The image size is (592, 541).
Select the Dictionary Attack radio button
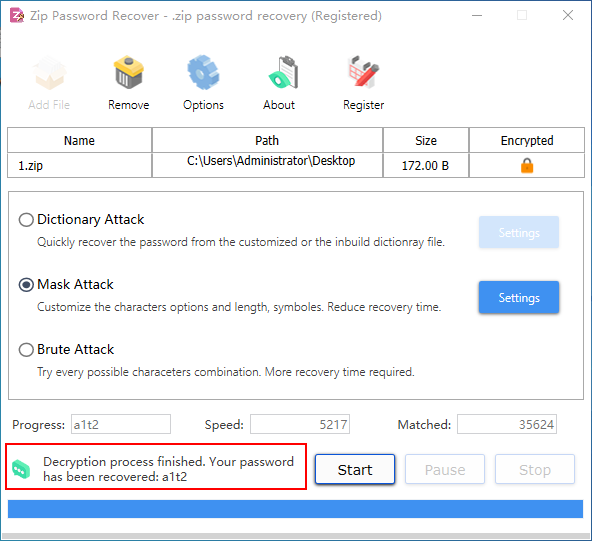26,220
